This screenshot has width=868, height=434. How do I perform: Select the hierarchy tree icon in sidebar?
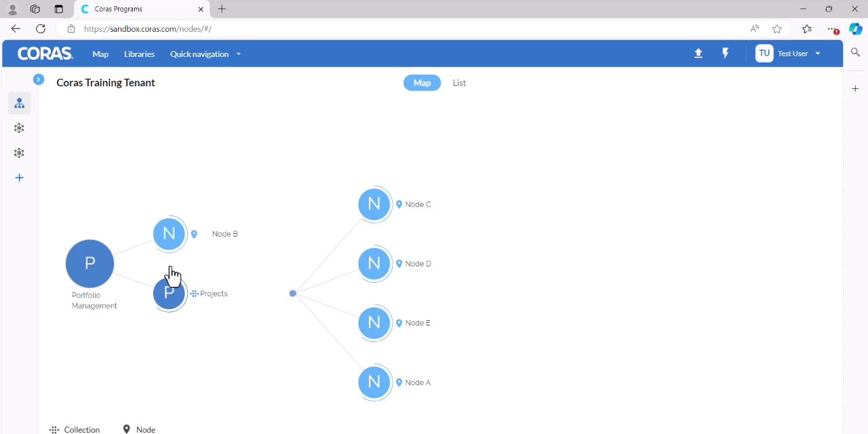[x=20, y=103]
